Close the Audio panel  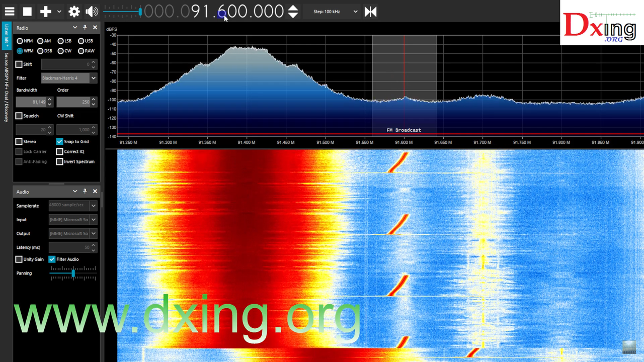(95, 192)
